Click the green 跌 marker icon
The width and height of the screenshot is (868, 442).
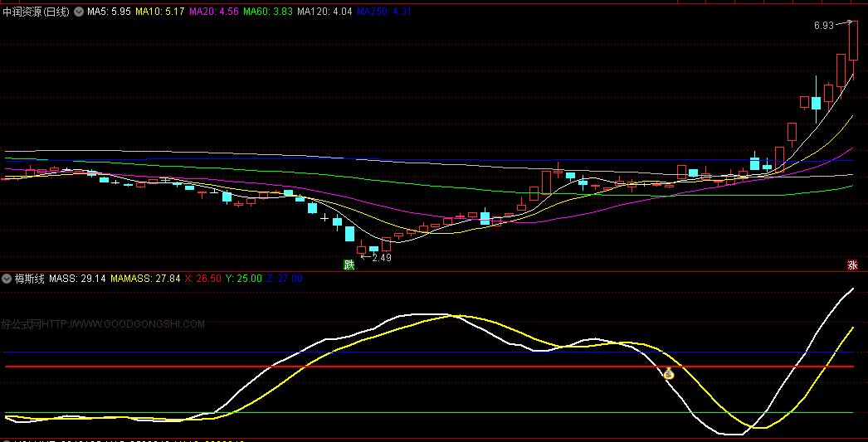[349, 265]
